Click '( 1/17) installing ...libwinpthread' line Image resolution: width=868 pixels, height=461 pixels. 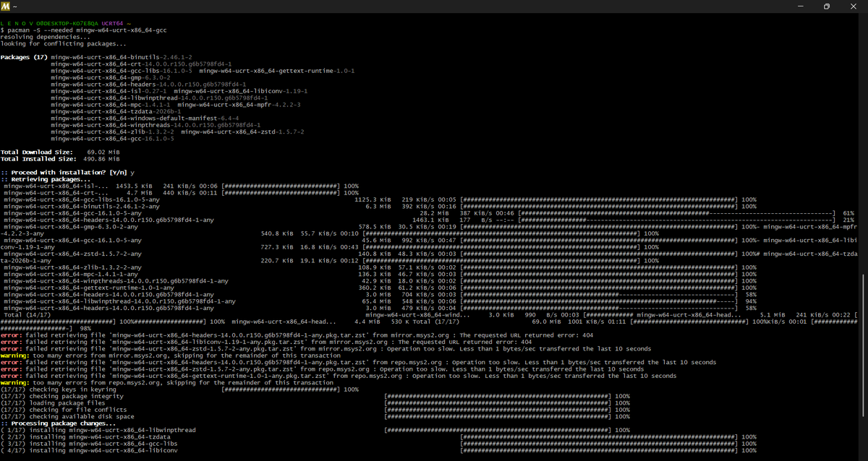315,430
